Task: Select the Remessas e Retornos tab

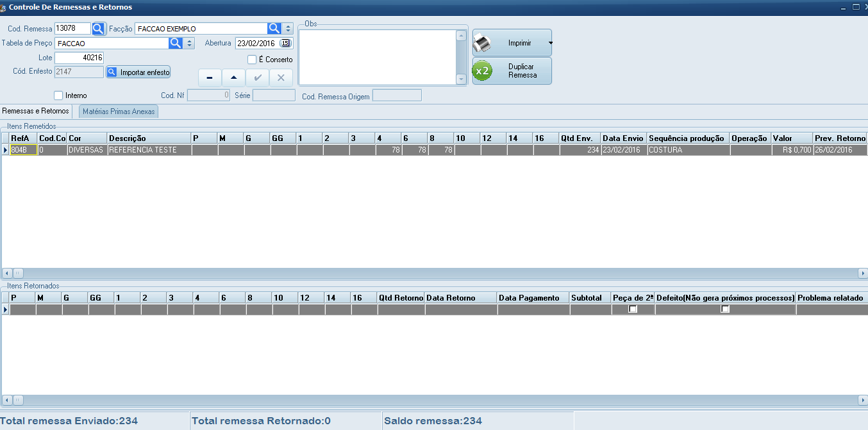Action: point(36,112)
